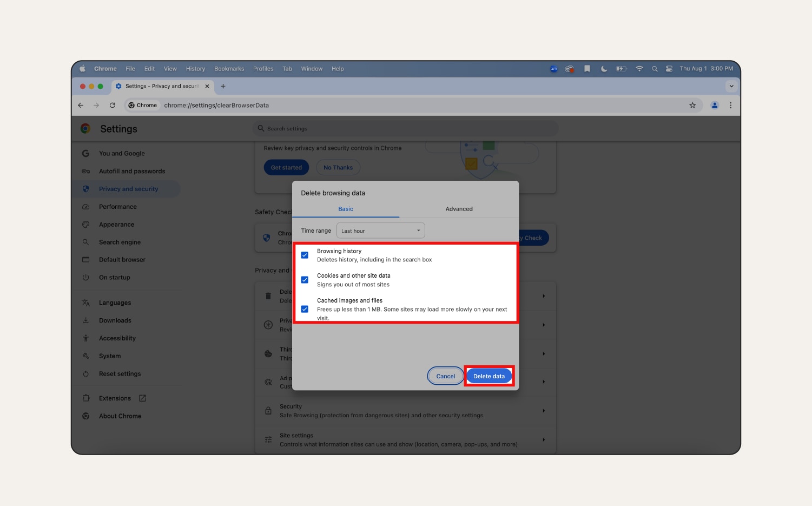The image size is (812, 506).
Task: Bookmark this page with the star icon
Action: 692,106
